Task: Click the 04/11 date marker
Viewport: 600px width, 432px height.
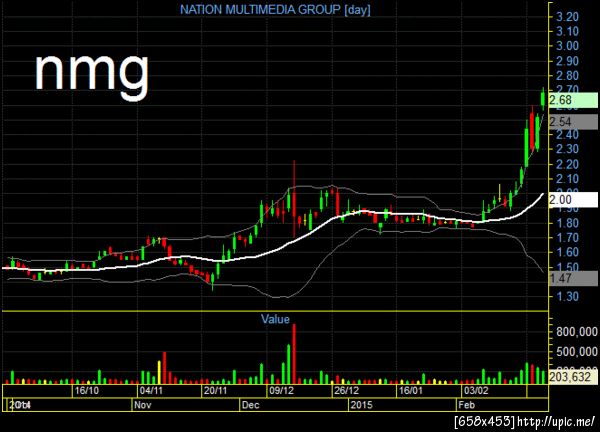Action: click(x=151, y=391)
